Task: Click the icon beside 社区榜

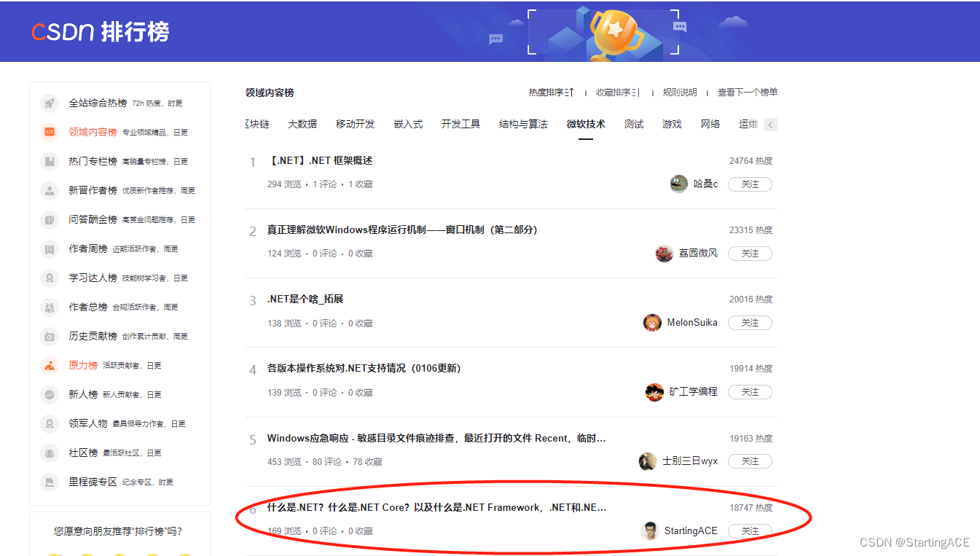Action: [x=50, y=453]
